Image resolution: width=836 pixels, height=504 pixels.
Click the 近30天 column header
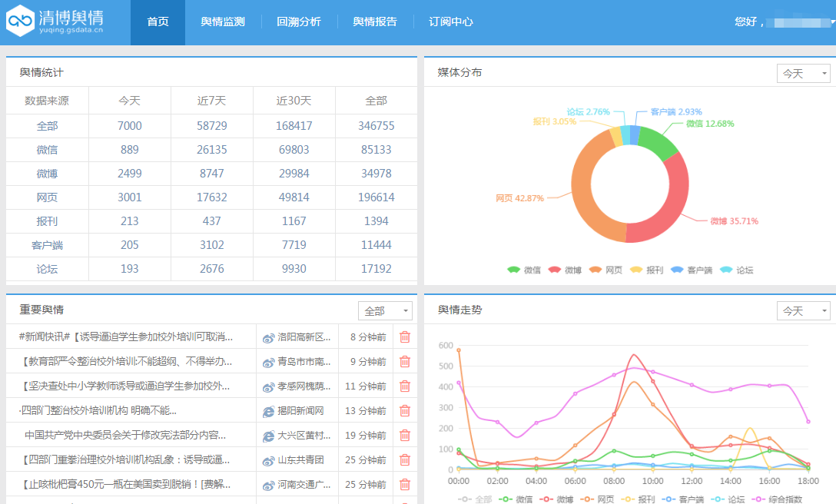tap(294, 101)
